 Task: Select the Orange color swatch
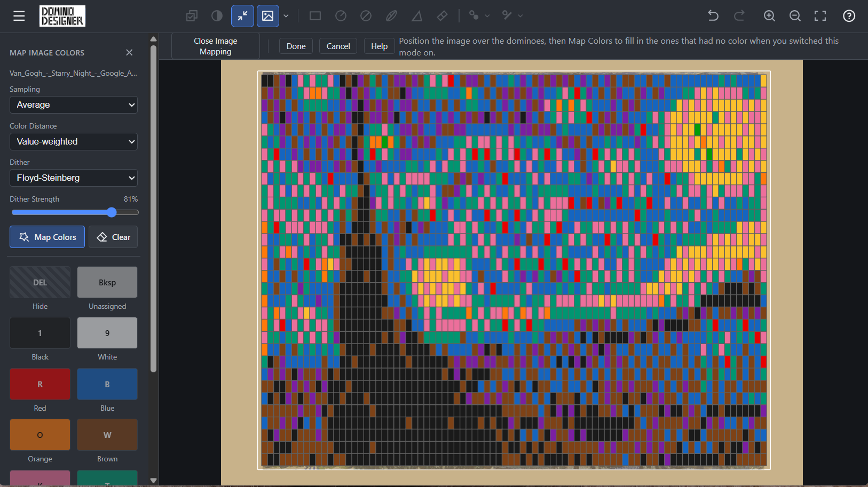click(40, 435)
